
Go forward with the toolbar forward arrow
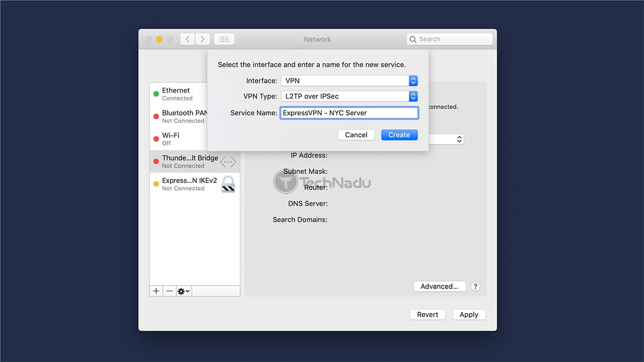click(202, 39)
